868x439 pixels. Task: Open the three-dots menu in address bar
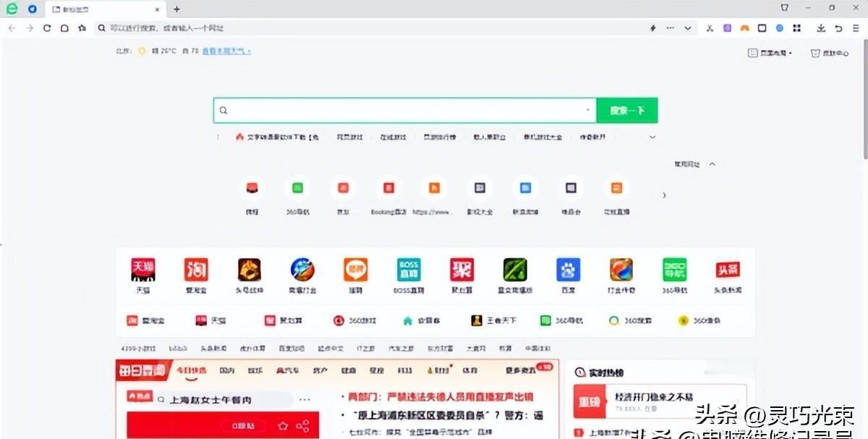click(x=671, y=28)
